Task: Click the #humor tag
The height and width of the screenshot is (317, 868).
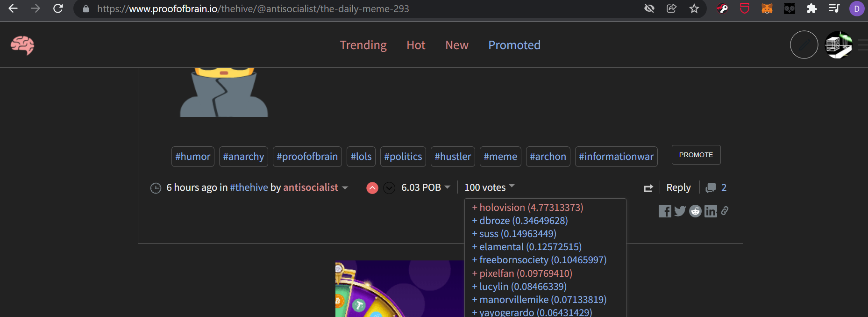Action: point(193,157)
